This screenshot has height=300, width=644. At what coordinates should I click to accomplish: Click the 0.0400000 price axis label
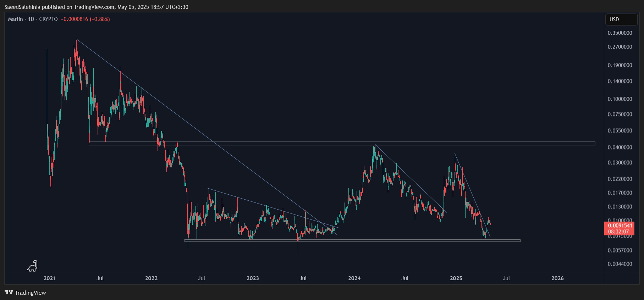[x=620, y=147]
